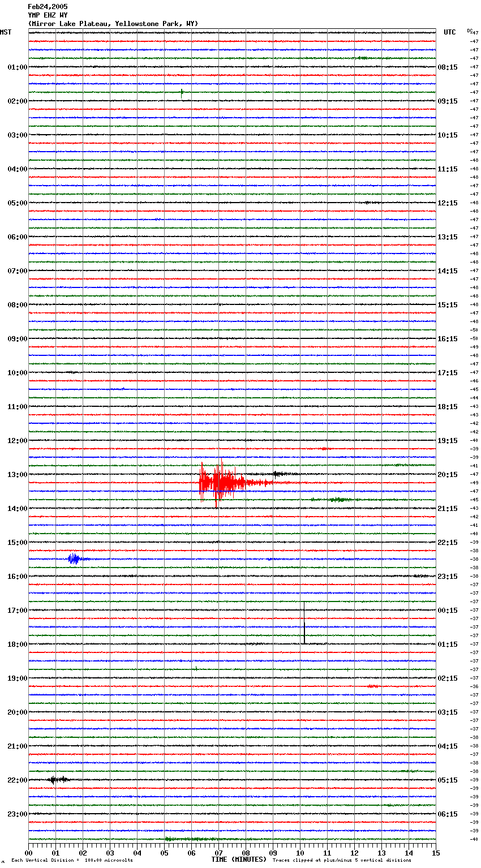This screenshot has height=868, width=481.
Task: Select the station code YMP EHZ WY
Action: [x=48, y=15]
